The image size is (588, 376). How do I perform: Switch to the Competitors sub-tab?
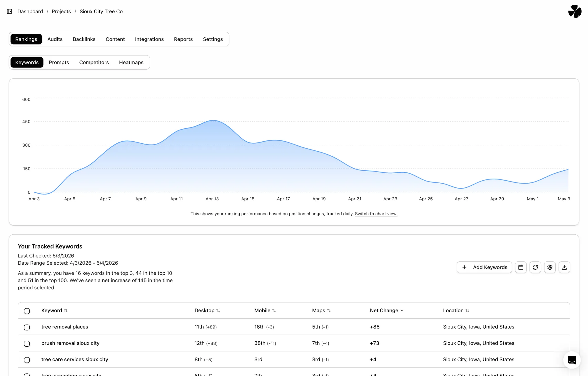94,62
